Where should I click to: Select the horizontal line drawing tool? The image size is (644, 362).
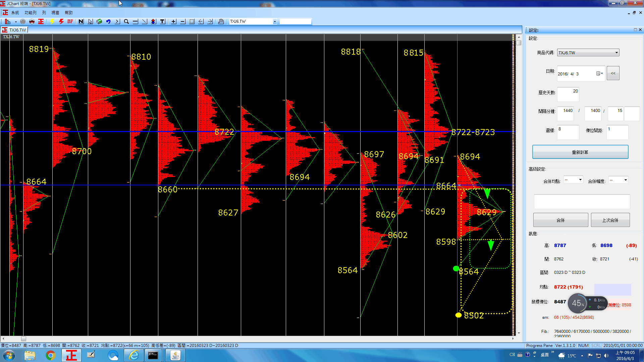(136, 21)
